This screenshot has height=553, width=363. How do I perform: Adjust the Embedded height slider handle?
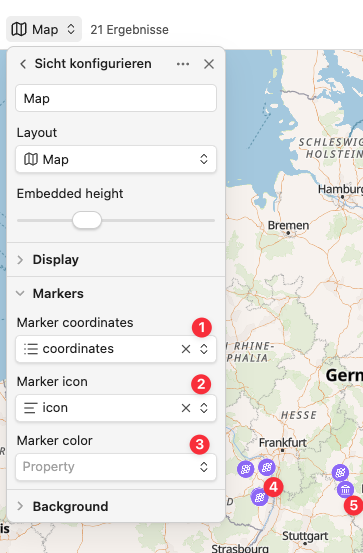click(87, 220)
